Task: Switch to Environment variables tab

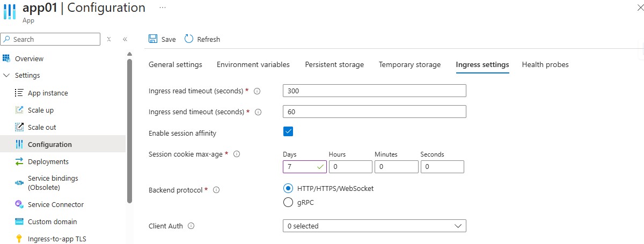Action: 253,64
